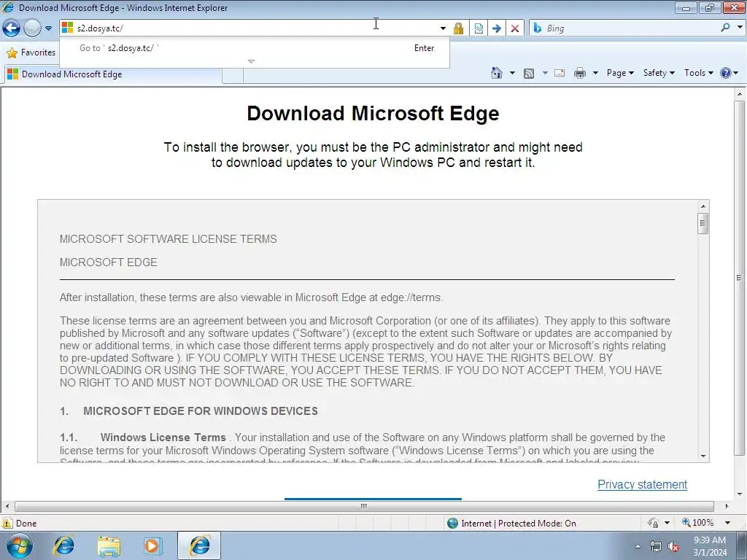Click license box scroll down arrow
The height and width of the screenshot is (560, 747).
[703, 456]
